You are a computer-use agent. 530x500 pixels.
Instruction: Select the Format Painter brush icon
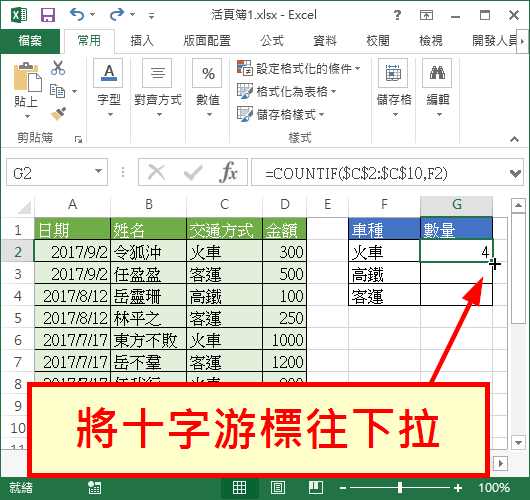(x=58, y=114)
